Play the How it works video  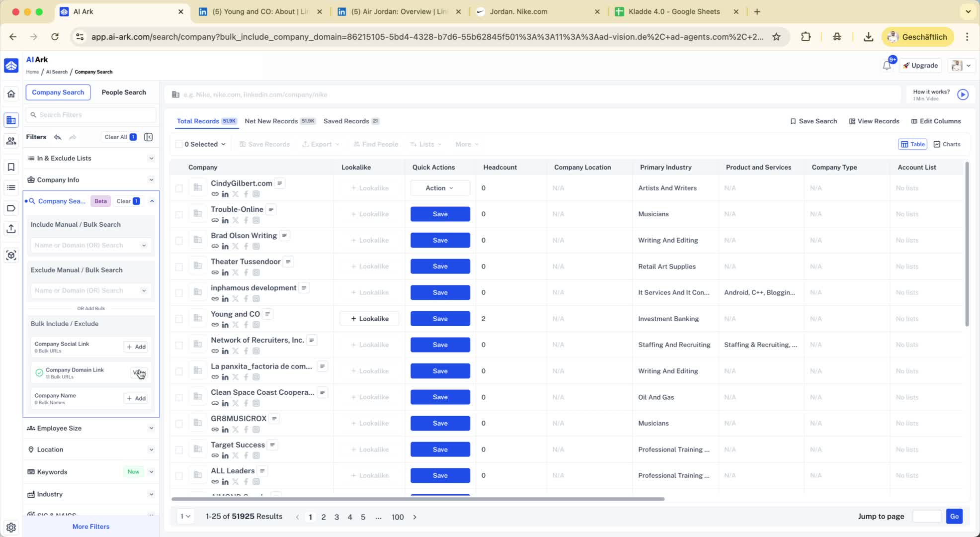pyautogui.click(x=963, y=94)
